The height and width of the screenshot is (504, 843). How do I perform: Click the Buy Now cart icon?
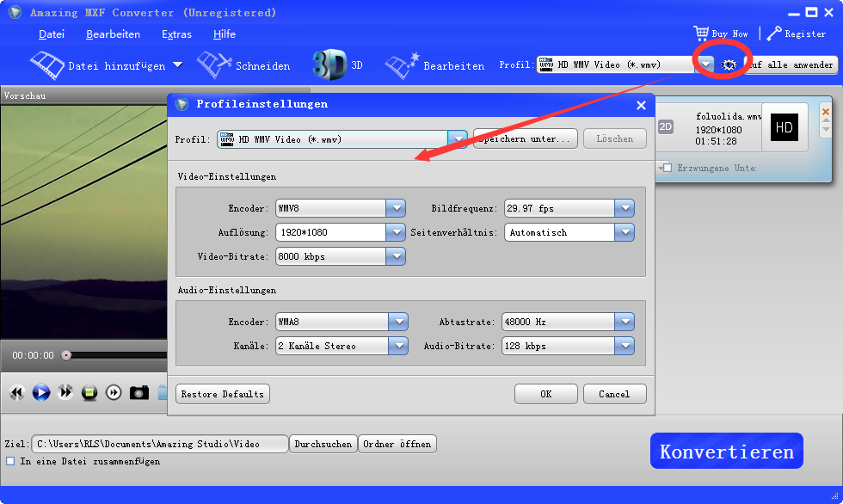click(x=701, y=34)
